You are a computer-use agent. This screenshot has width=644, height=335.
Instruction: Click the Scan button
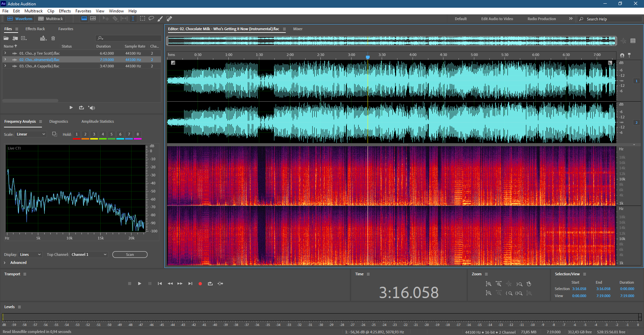coord(130,255)
